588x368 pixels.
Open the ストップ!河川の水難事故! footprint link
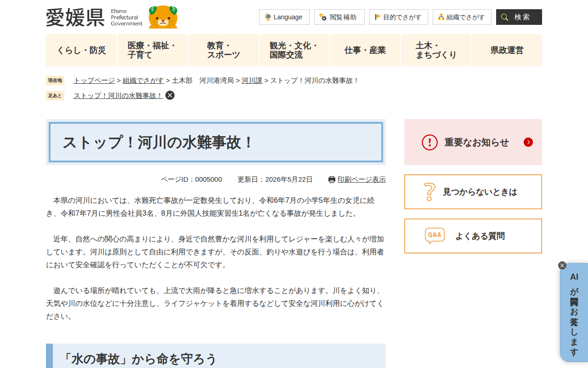pos(118,96)
